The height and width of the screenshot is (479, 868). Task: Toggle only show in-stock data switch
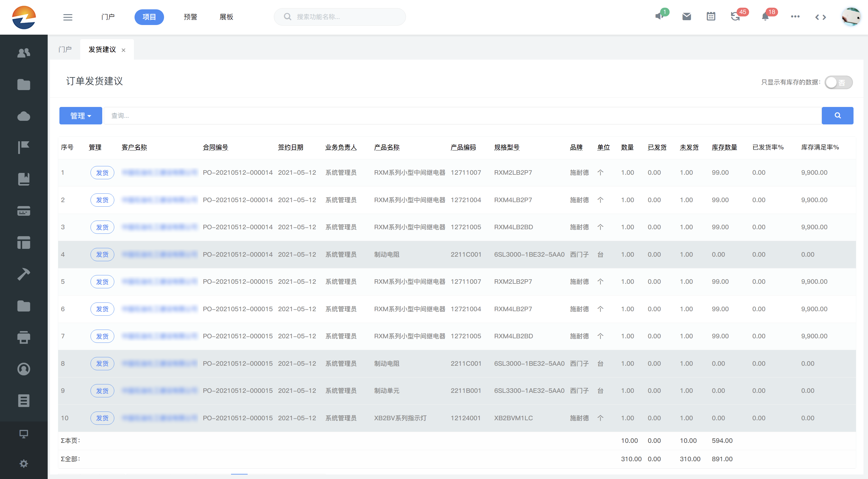click(x=838, y=83)
